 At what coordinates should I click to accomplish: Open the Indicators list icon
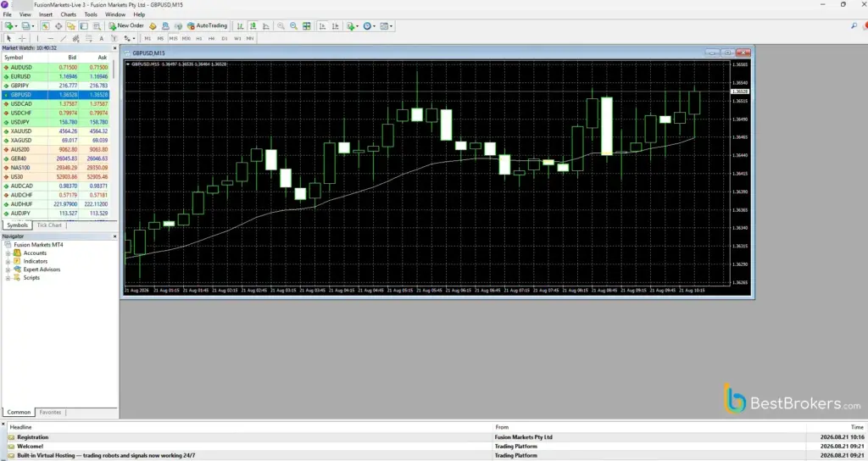click(350, 26)
